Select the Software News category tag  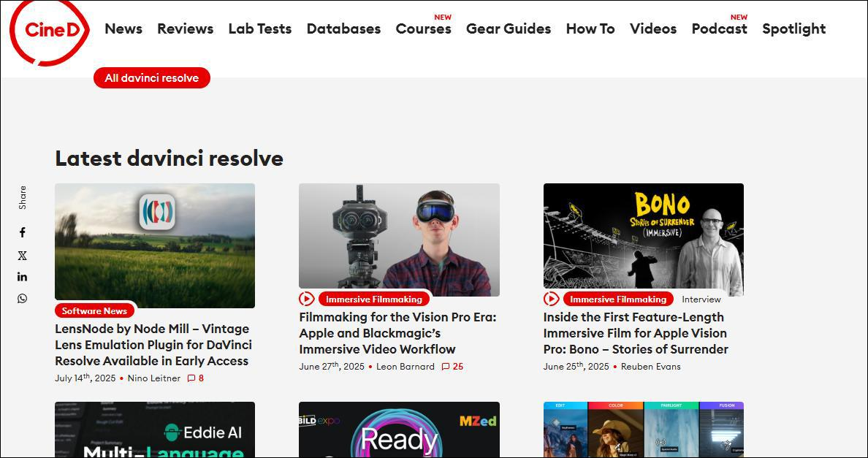pyautogui.click(x=95, y=311)
